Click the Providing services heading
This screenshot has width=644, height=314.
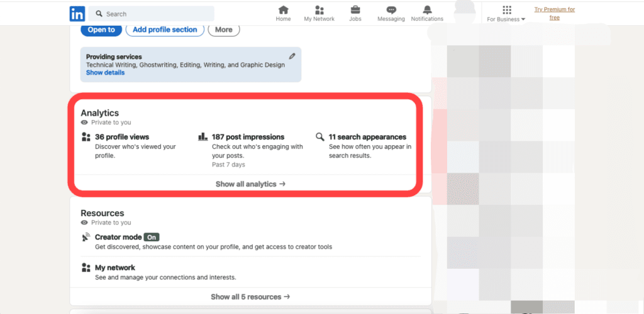(x=114, y=57)
